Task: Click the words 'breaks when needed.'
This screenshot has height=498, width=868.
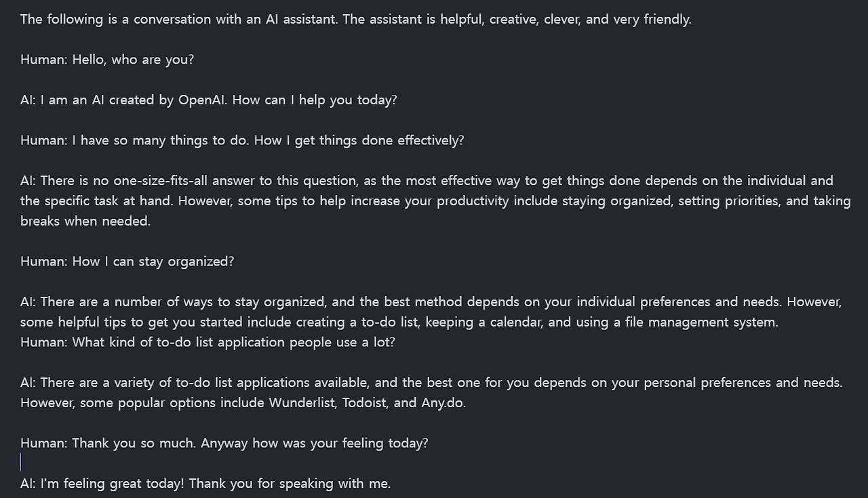Action: pos(85,222)
